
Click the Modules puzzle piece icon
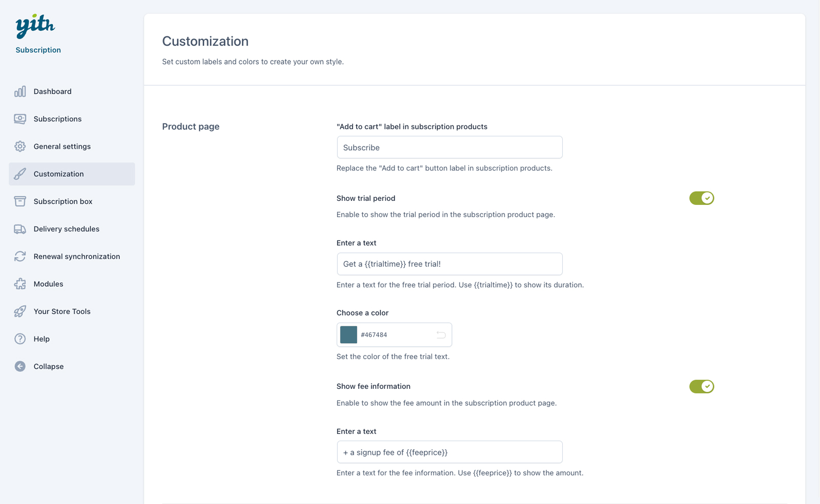click(x=20, y=284)
